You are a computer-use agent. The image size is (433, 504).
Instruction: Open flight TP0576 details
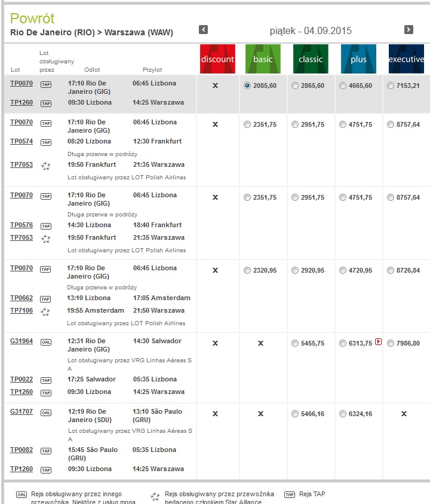(22, 225)
